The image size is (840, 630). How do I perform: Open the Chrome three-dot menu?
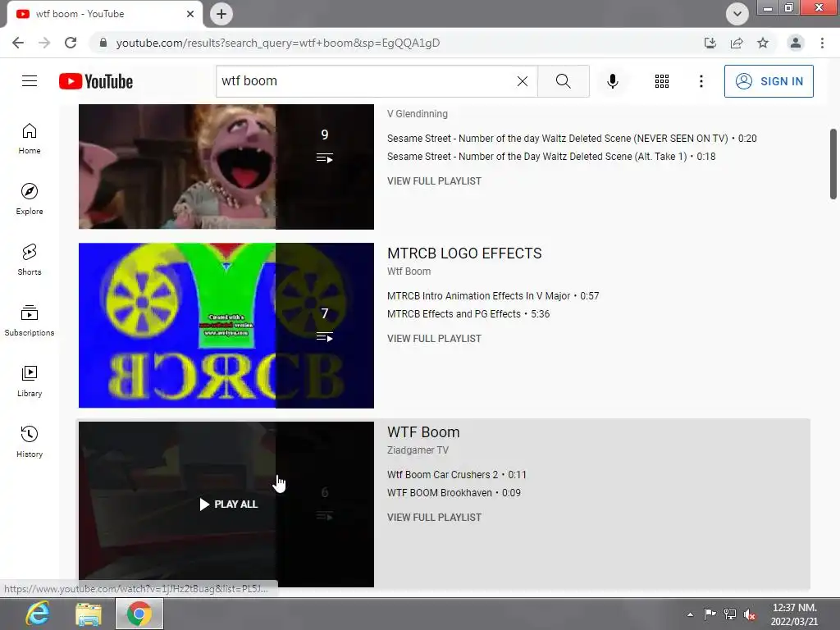822,43
